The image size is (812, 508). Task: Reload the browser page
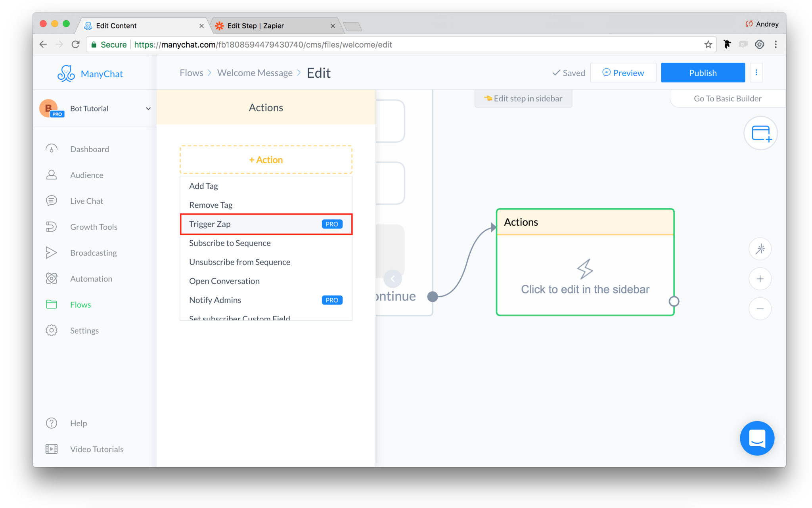click(x=76, y=44)
